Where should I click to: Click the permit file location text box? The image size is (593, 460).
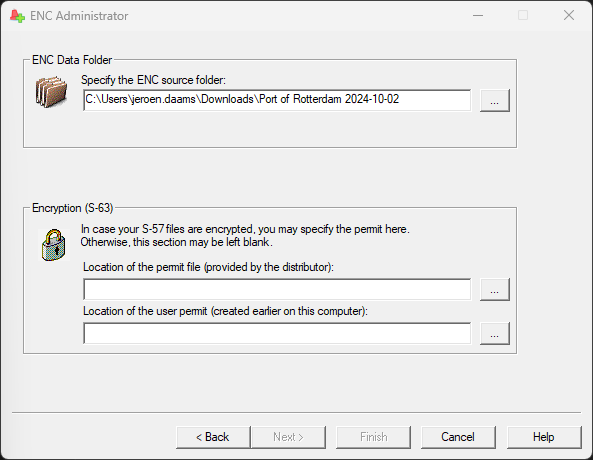[277, 289]
